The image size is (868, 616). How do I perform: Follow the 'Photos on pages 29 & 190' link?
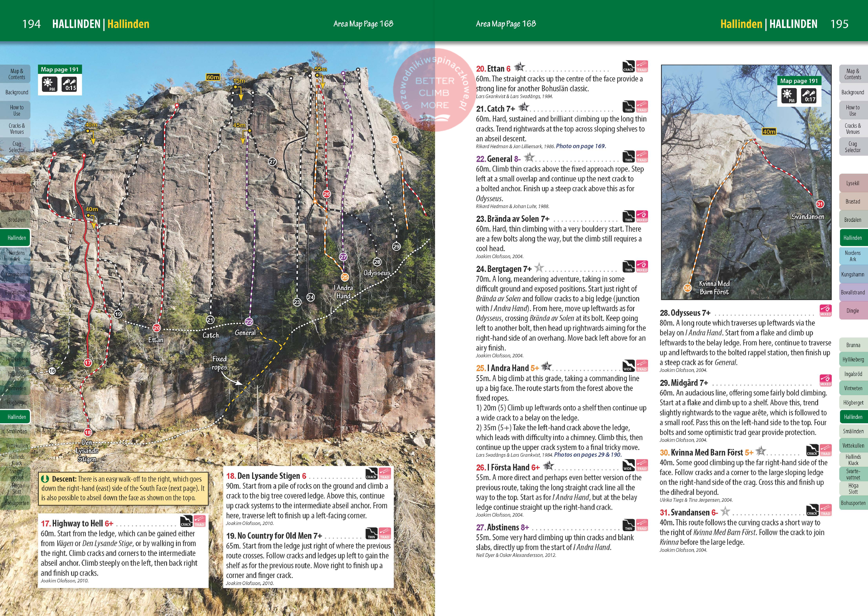pos(587,455)
